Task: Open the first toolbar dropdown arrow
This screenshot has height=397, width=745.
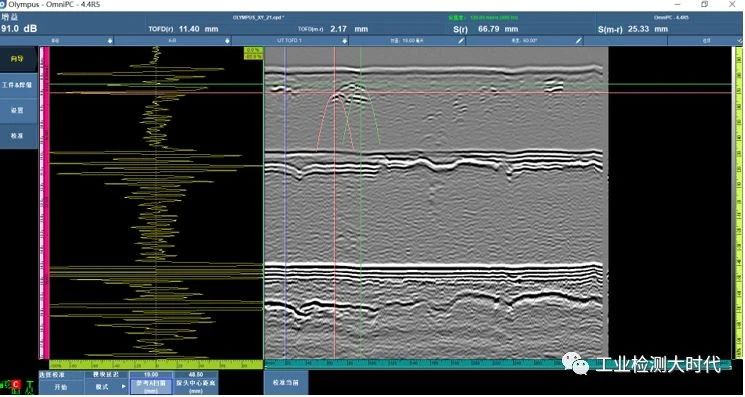Action: click(x=110, y=41)
